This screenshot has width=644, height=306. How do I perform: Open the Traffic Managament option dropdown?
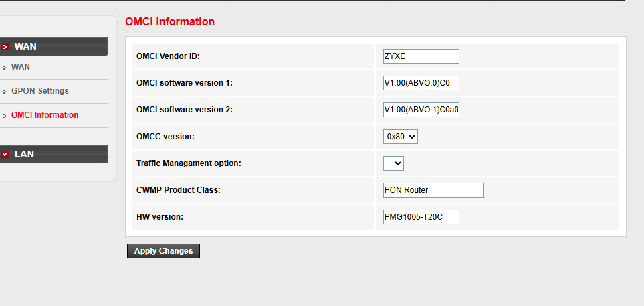pos(393,163)
